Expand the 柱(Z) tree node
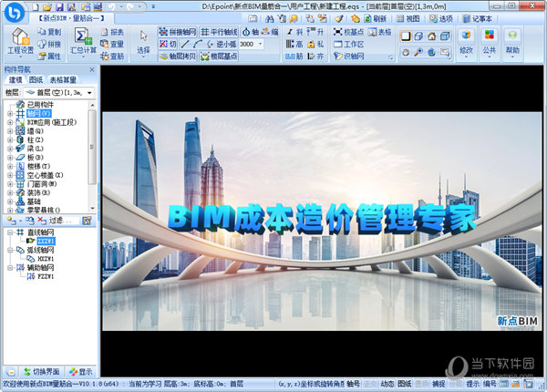 click(x=10, y=139)
